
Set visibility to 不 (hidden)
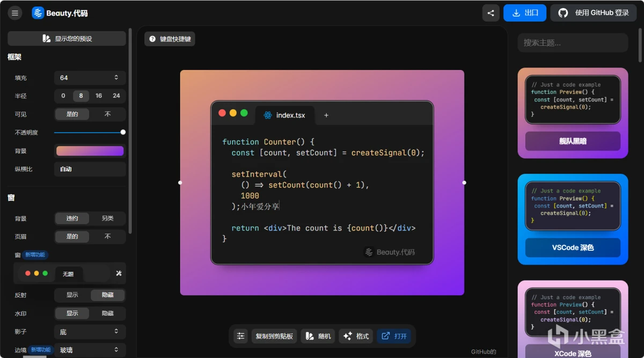click(107, 114)
